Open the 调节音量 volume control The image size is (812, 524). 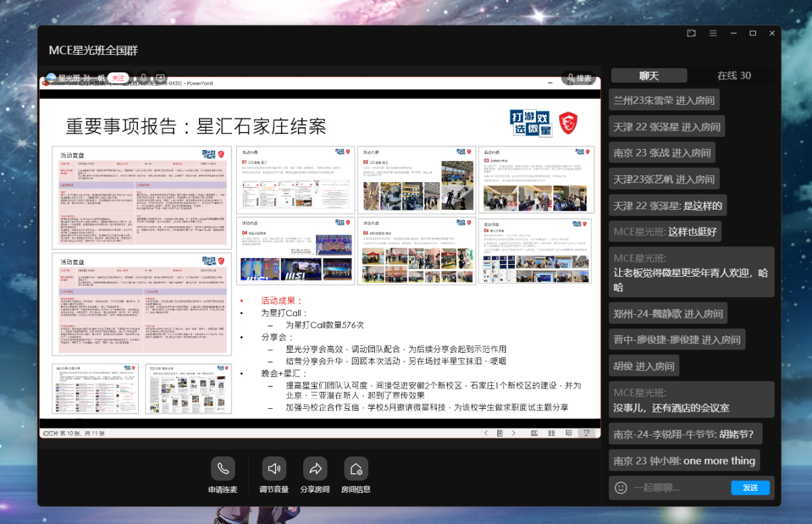[x=273, y=468]
